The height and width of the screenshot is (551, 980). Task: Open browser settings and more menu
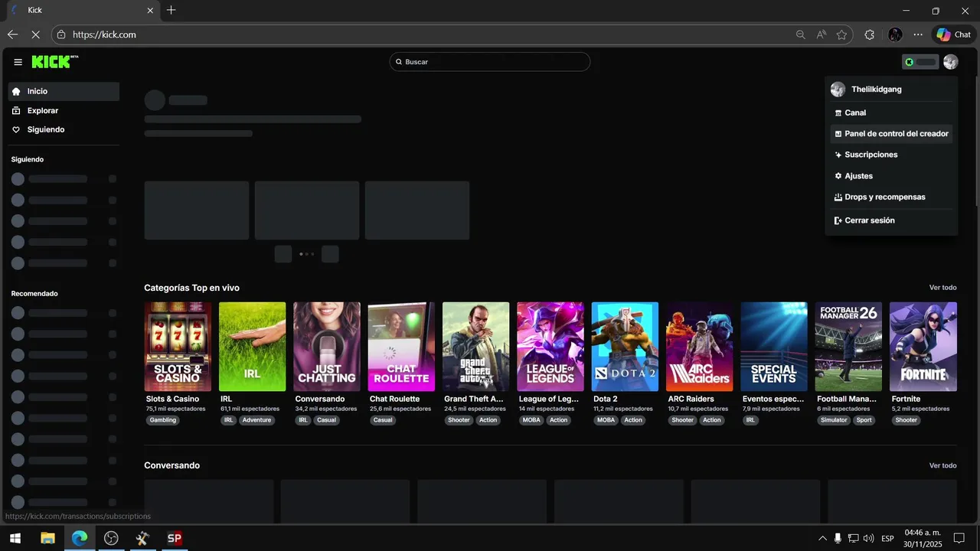coord(918,34)
